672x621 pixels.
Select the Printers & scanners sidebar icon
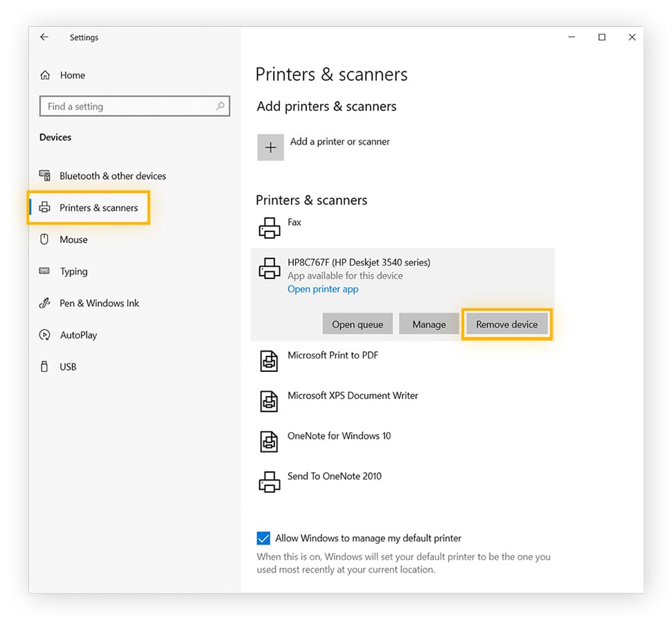(x=44, y=208)
